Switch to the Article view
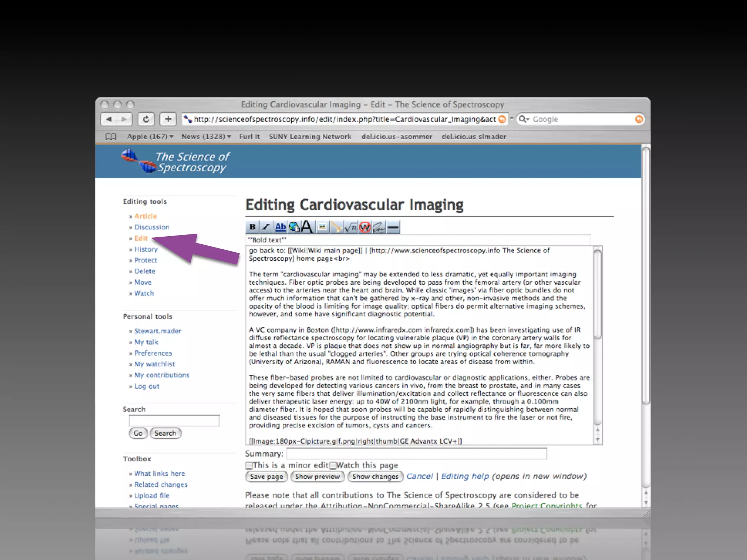The width and height of the screenshot is (747, 560). click(x=146, y=216)
